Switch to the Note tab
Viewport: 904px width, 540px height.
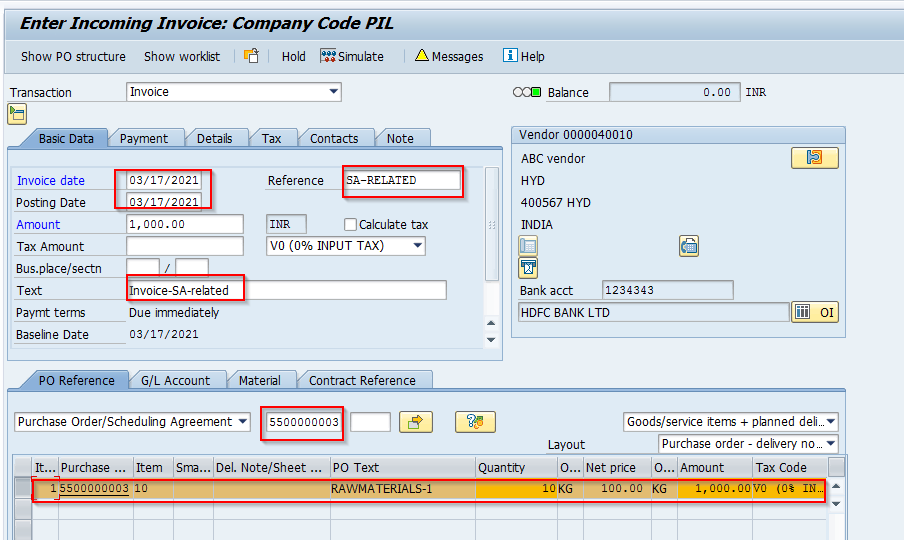tap(400, 138)
